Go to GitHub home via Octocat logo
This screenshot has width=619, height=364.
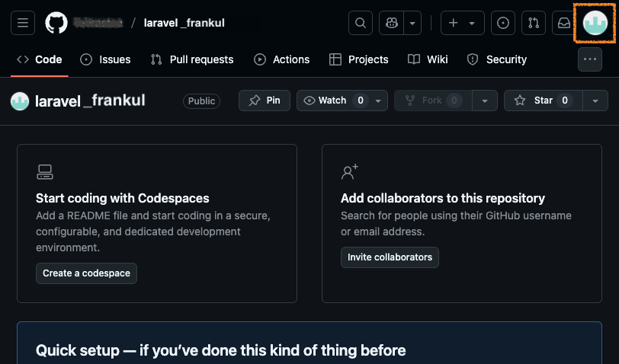point(56,23)
